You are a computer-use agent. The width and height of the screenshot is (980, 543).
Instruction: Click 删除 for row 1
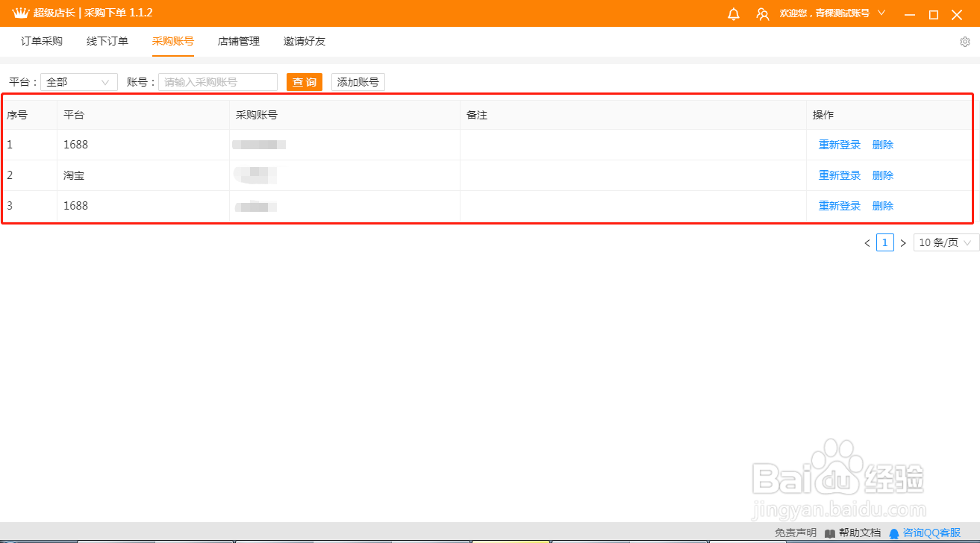883,145
